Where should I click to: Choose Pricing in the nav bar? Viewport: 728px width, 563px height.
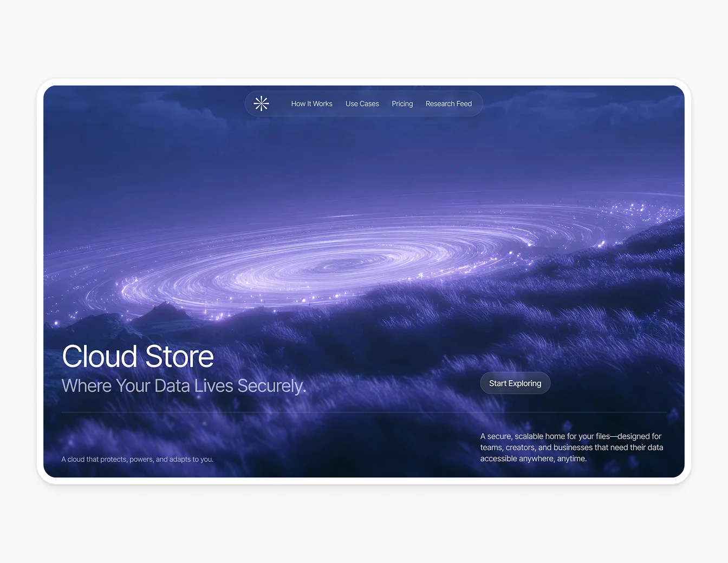pos(402,103)
